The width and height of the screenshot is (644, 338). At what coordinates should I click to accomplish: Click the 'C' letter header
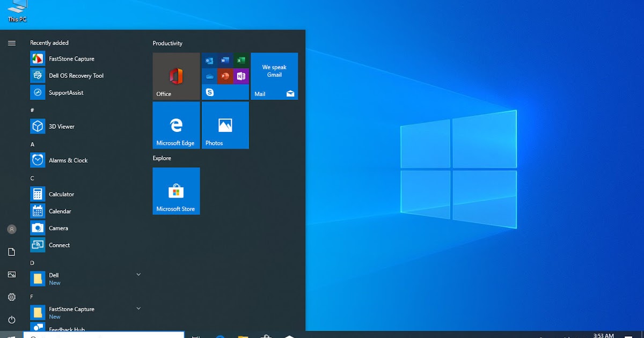tap(32, 178)
